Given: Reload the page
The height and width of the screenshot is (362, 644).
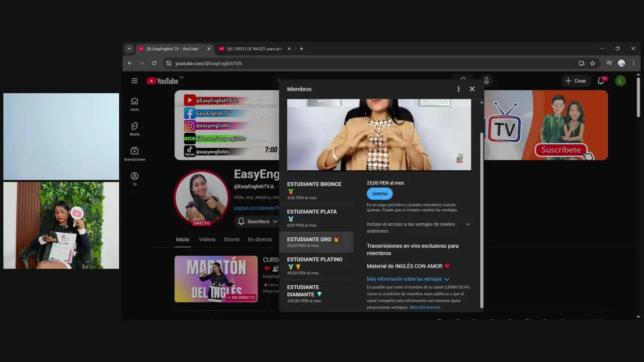Looking at the screenshot, I should point(154,63).
